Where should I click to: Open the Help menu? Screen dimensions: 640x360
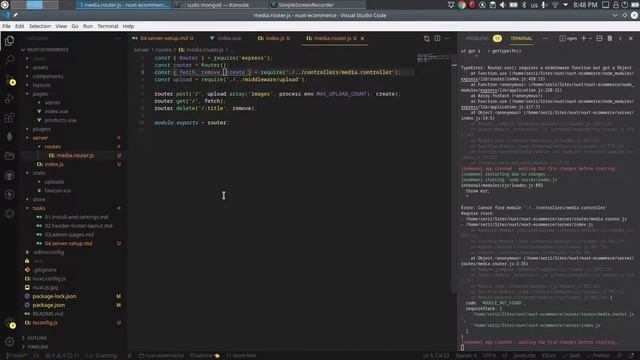(x=128, y=26)
